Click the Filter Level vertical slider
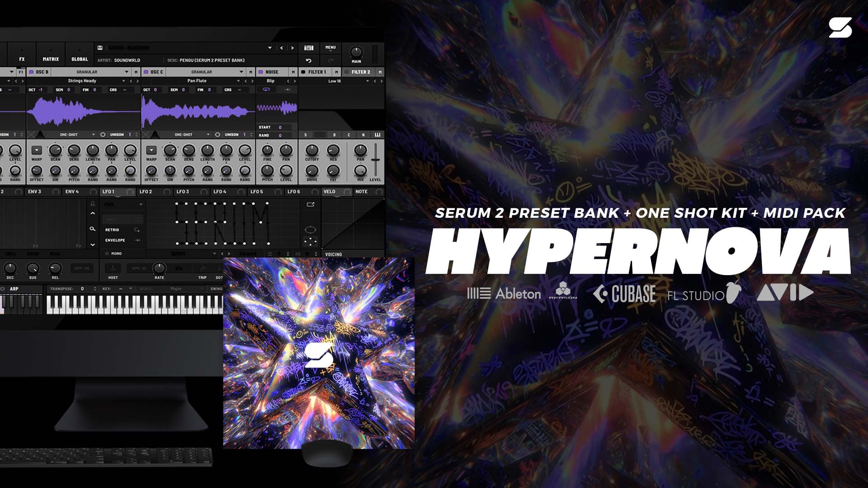868x488 pixels. click(x=376, y=160)
